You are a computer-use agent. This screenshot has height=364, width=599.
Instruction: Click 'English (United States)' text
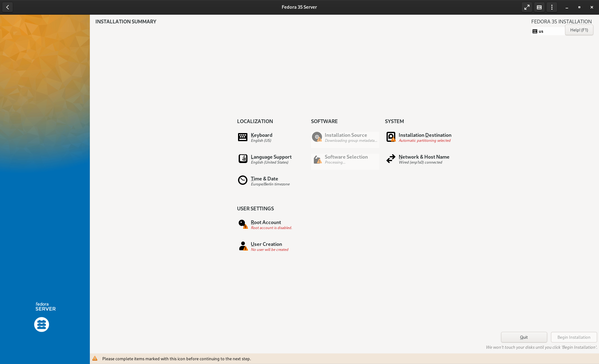point(270,162)
